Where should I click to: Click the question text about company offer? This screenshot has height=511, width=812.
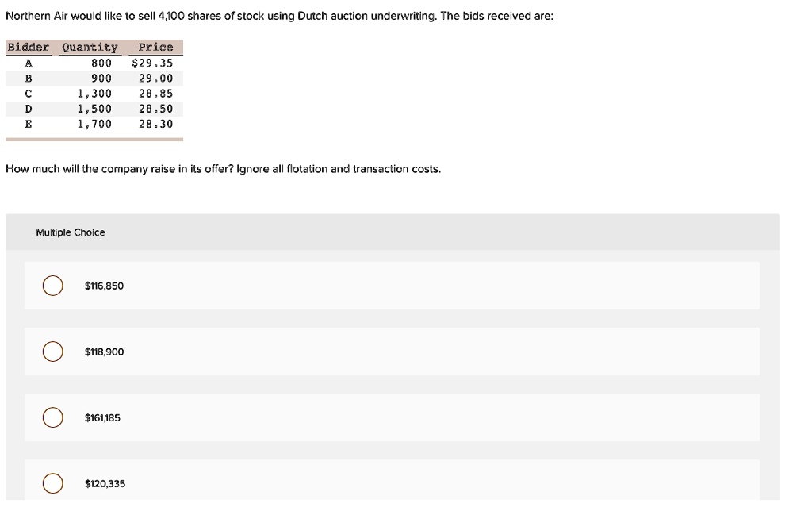[x=223, y=168]
